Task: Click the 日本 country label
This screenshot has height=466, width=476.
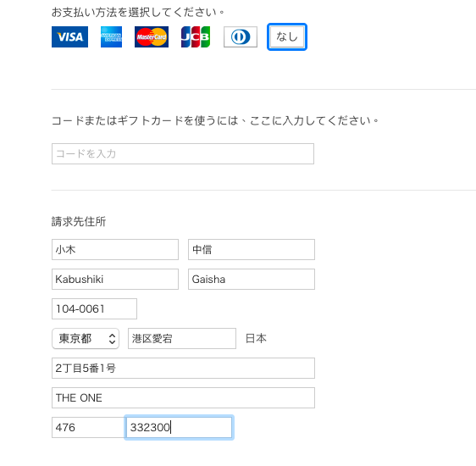Action: point(256,339)
